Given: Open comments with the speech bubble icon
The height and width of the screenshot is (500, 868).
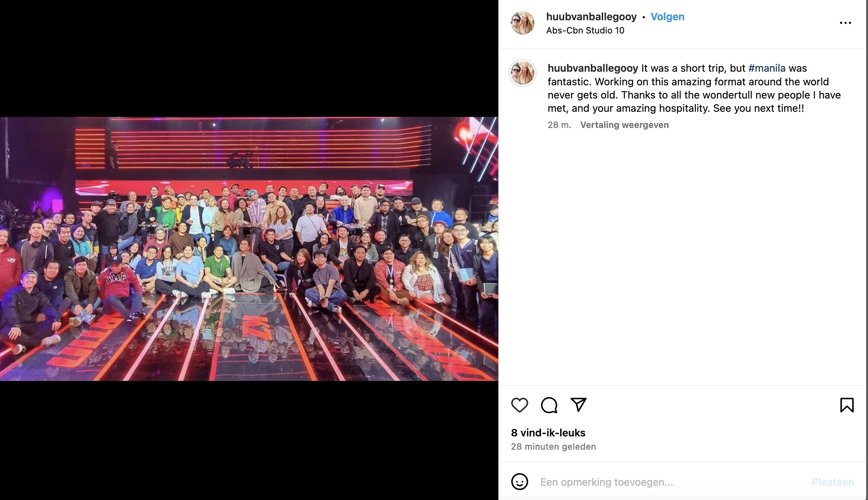Looking at the screenshot, I should 549,405.
